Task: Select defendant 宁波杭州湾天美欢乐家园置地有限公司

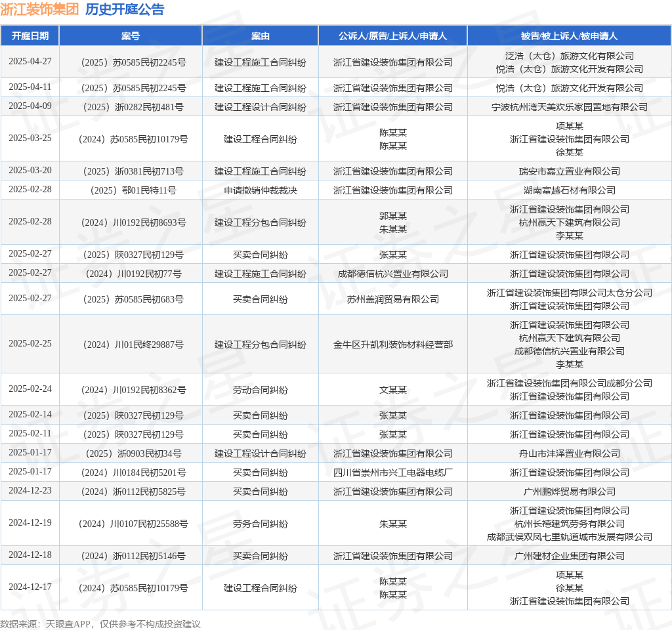Action: click(x=569, y=107)
